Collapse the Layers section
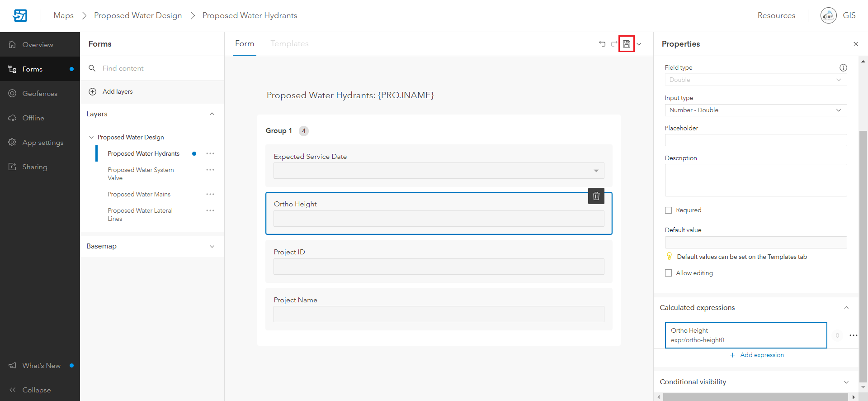Image resolution: width=868 pixels, height=401 pixels. 212,114
